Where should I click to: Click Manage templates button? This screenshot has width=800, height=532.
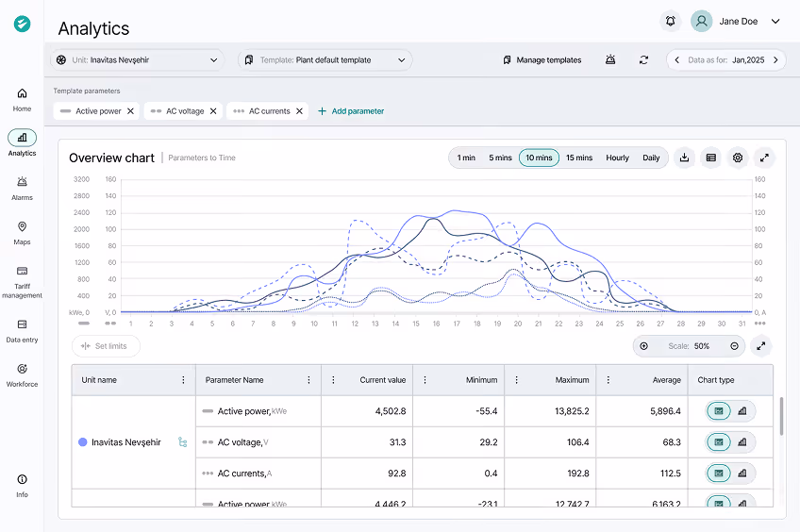[542, 60]
